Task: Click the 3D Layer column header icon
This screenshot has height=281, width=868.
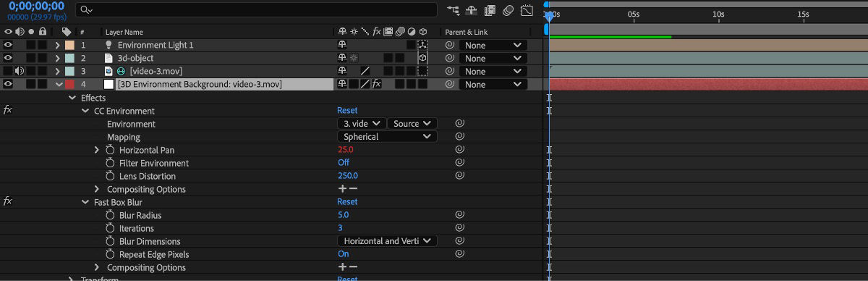Action: click(x=423, y=32)
